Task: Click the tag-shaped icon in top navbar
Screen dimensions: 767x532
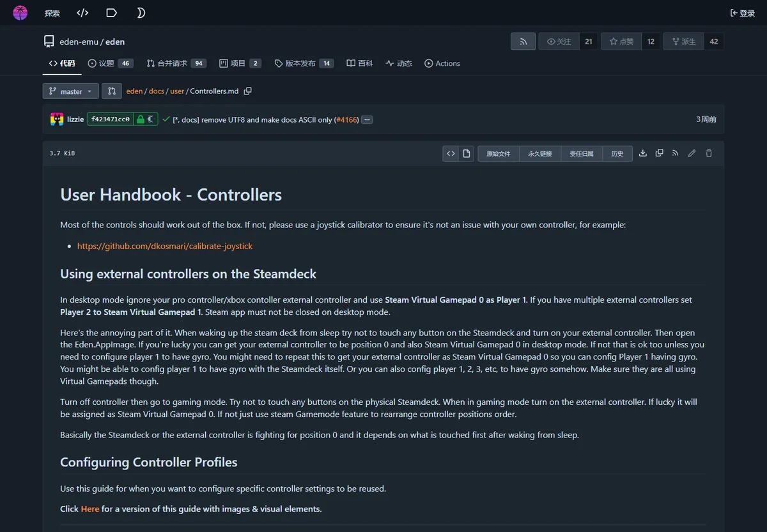Action: [x=112, y=13]
